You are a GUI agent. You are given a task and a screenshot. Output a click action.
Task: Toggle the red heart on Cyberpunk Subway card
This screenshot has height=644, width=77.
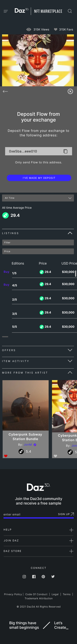(6, 456)
